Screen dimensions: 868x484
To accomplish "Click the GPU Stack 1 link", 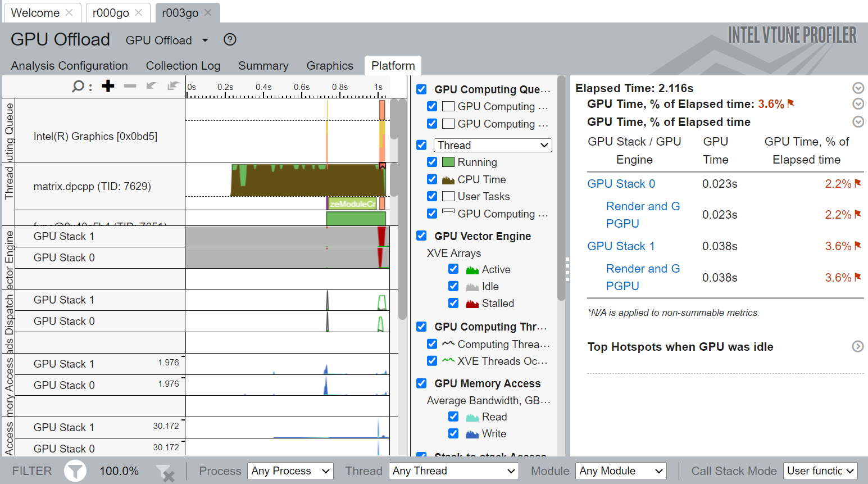I will 621,246.
